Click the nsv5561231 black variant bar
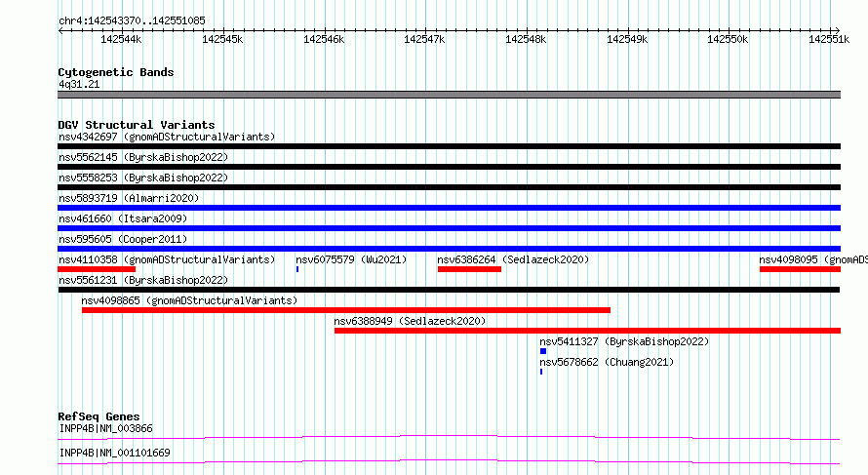868x475 pixels. pos(449,290)
